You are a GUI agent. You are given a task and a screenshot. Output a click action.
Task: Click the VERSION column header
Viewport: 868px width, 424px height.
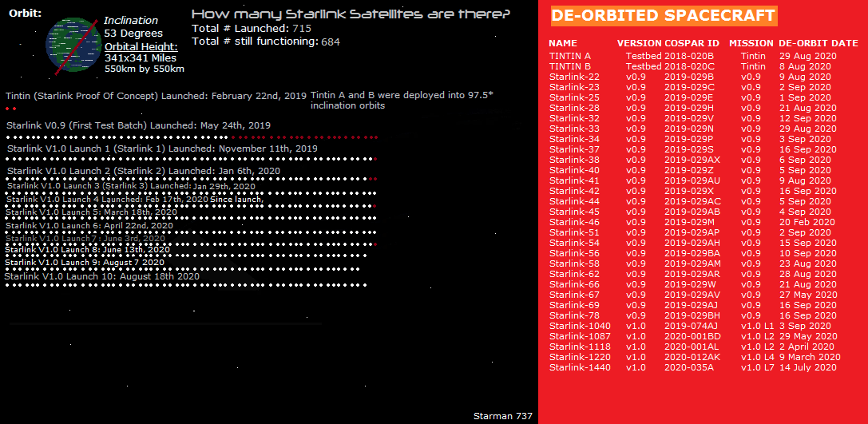click(x=640, y=43)
